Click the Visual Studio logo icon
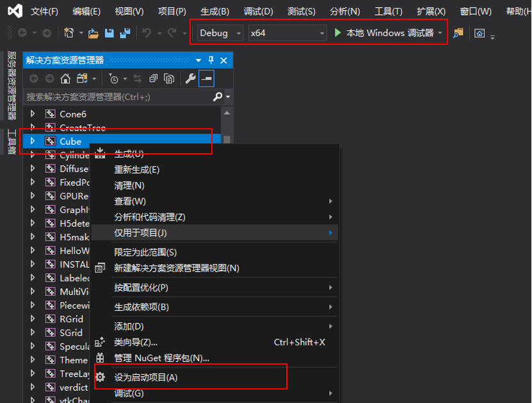Viewport: 532px width, 403px height. pyautogui.click(x=15, y=11)
